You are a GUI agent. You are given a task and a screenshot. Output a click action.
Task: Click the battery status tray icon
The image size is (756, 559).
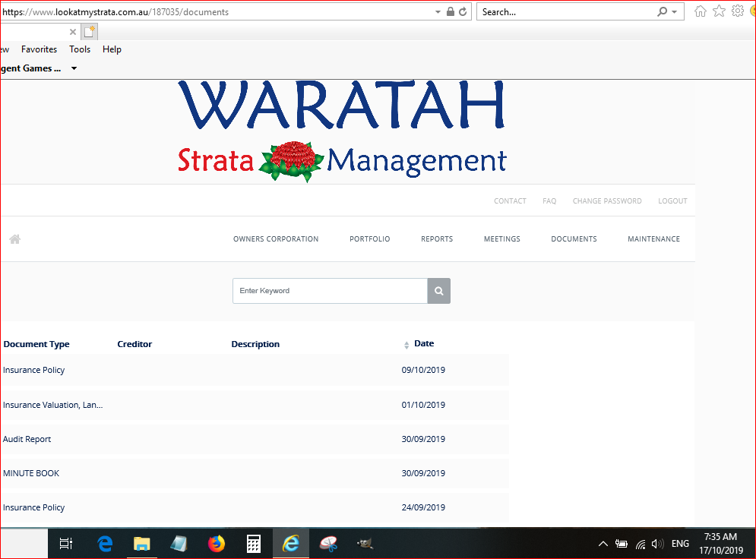click(621, 544)
